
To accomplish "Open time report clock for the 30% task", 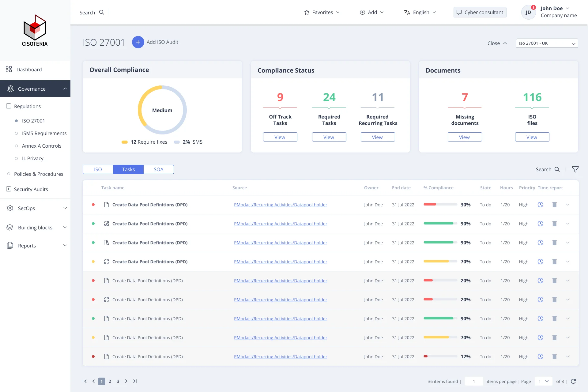I will tap(541, 205).
